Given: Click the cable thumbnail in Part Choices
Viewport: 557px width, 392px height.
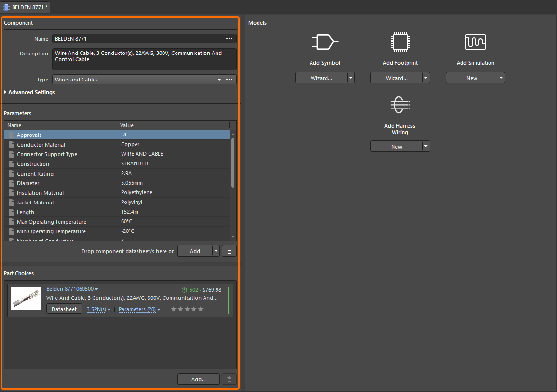Looking at the screenshot, I should [x=26, y=298].
